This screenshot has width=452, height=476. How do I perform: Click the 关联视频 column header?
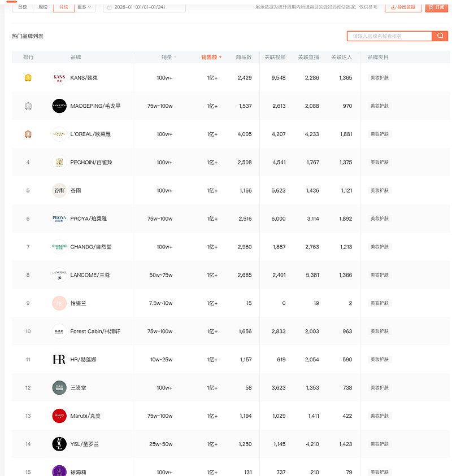(x=275, y=57)
